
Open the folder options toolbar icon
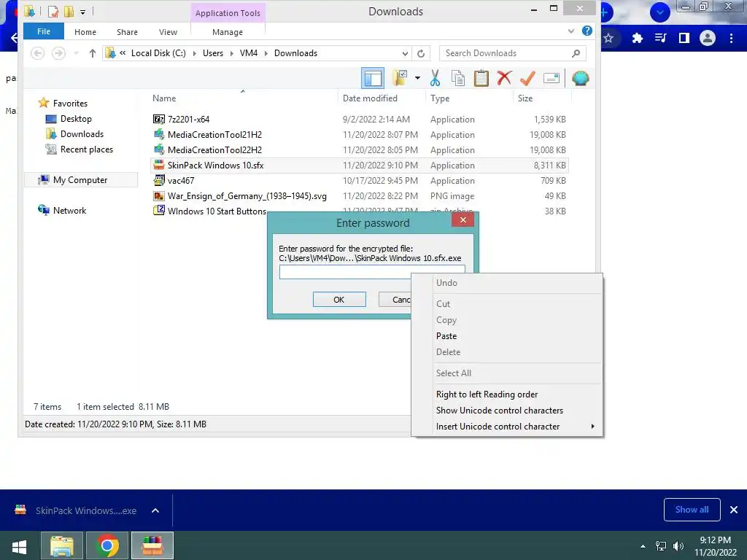click(x=400, y=78)
